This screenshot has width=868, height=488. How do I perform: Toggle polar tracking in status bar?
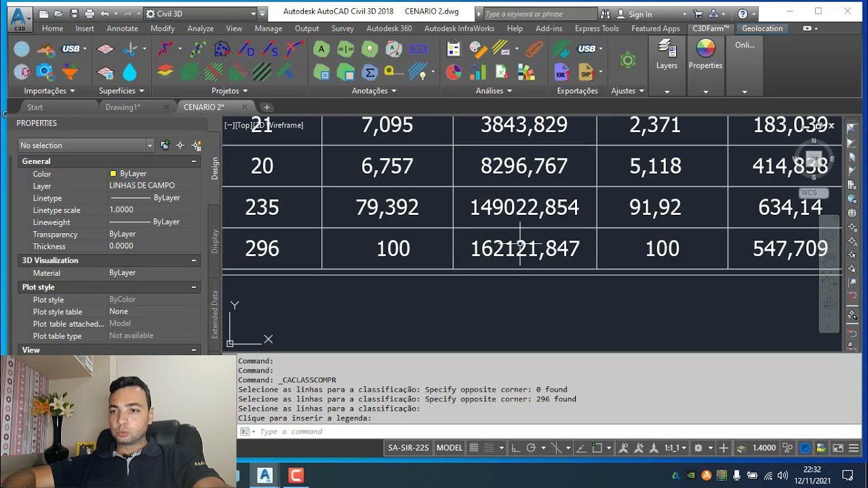click(532, 448)
